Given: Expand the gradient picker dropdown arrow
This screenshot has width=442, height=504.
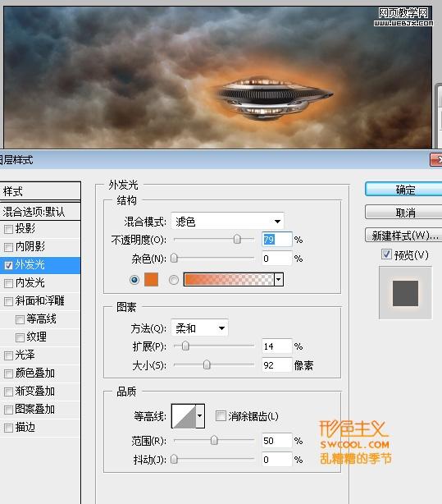Looking at the screenshot, I should pos(279,279).
